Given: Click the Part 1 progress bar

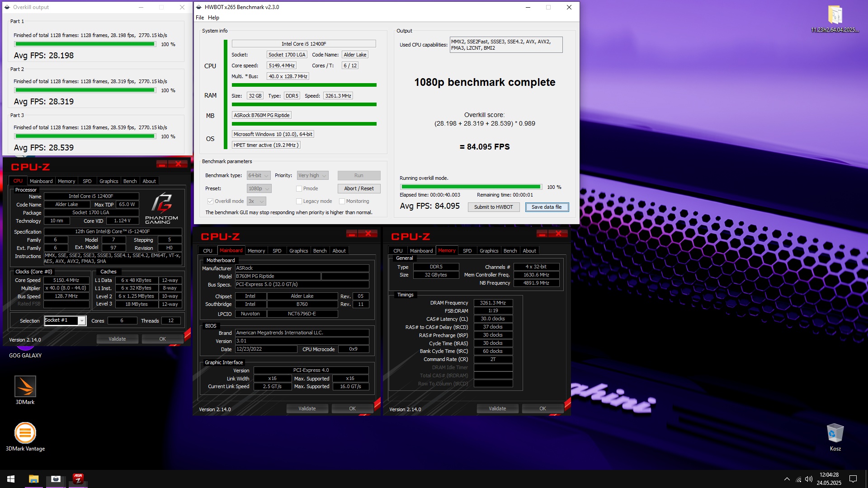Looking at the screenshot, I should click(85, 44).
